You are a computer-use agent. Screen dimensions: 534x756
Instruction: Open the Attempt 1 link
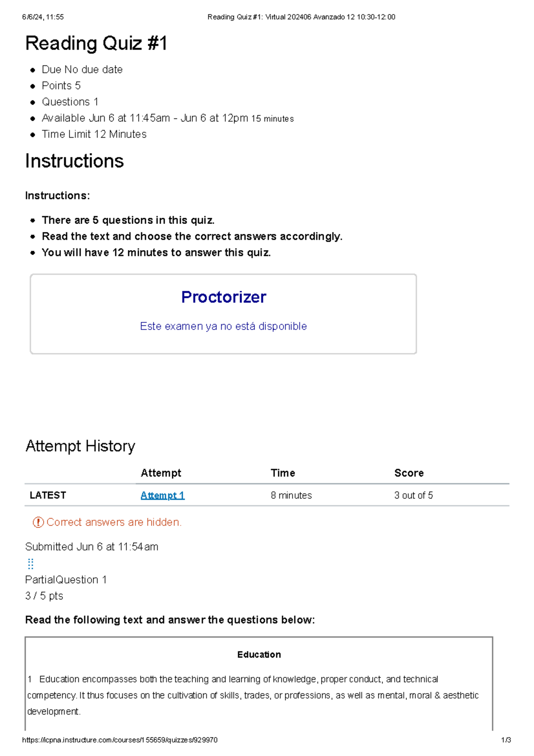point(162,495)
